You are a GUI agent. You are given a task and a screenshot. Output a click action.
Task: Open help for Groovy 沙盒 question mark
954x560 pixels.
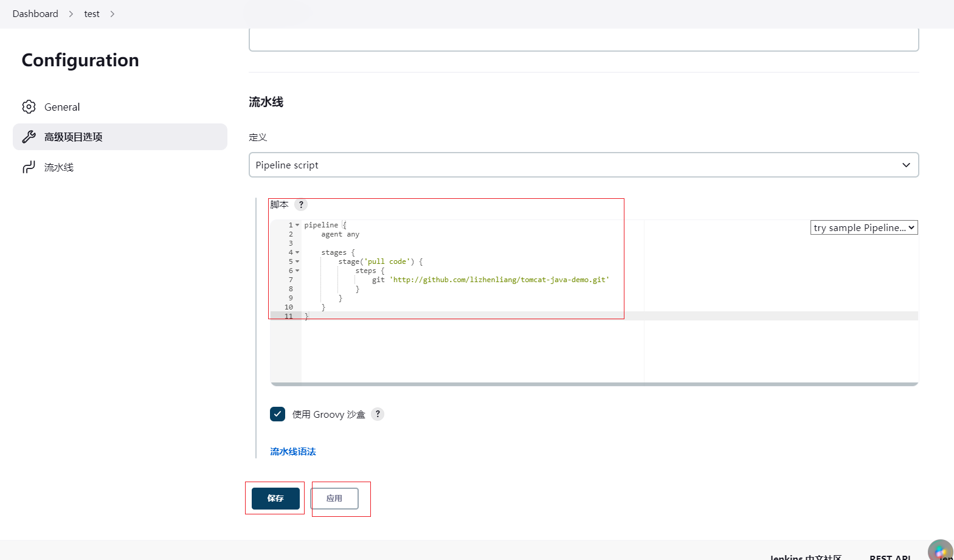(378, 414)
